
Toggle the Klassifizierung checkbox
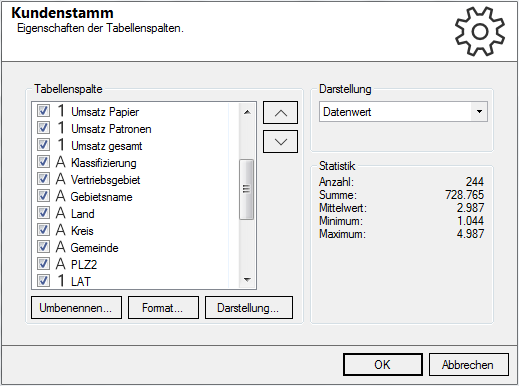pyautogui.click(x=43, y=162)
